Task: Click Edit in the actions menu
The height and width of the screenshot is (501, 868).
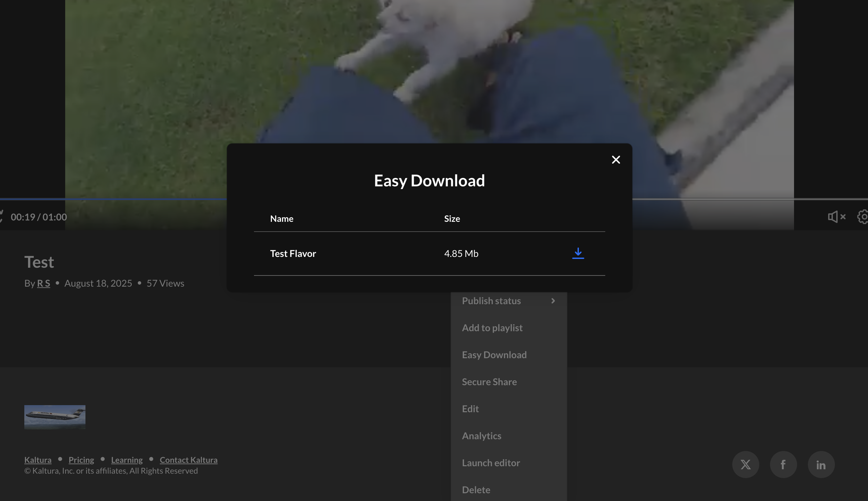Action: [470, 409]
